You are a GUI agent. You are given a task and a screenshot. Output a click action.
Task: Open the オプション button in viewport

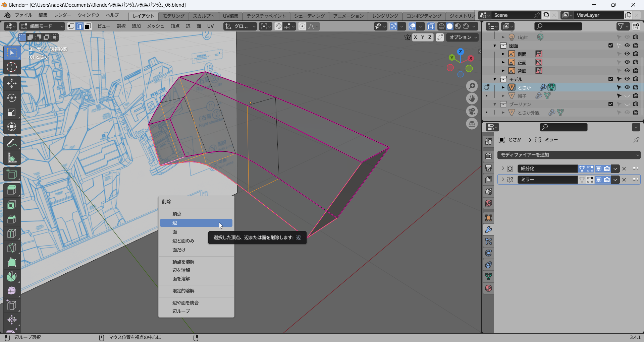click(x=462, y=38)
